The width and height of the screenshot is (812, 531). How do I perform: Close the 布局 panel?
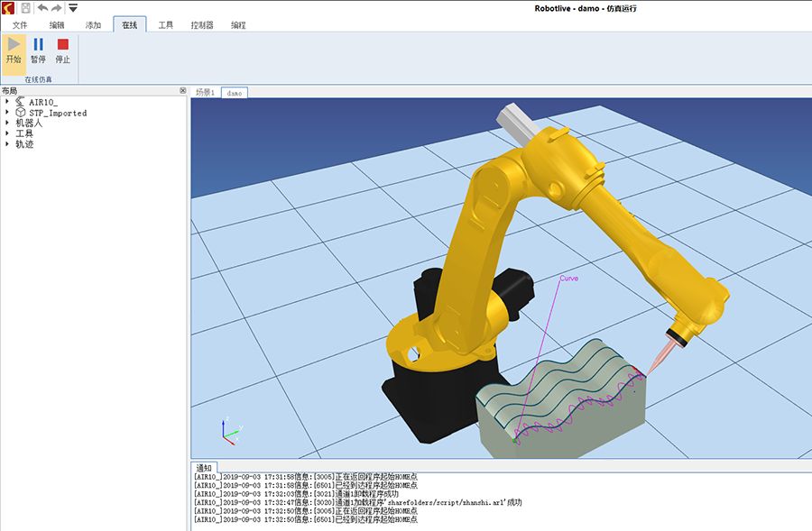point(183,91)
